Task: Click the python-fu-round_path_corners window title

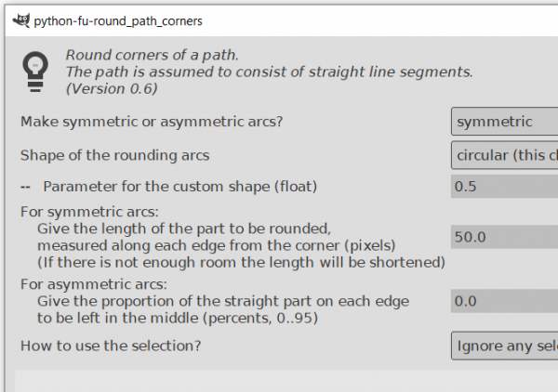Action: 118,20
